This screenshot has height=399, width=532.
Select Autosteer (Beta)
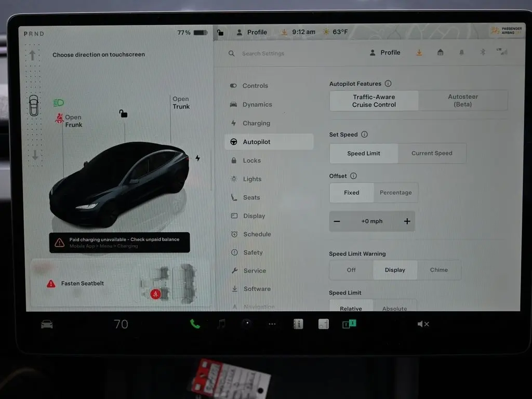point(463,100)
